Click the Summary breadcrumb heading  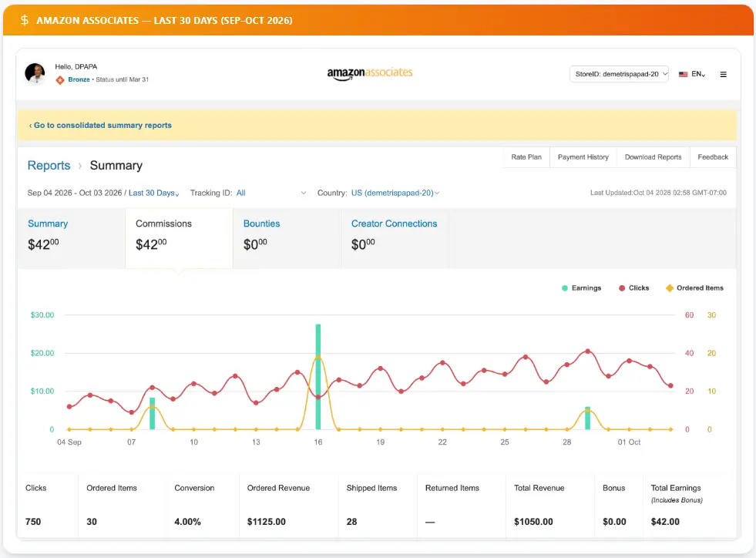coord(116,166)
